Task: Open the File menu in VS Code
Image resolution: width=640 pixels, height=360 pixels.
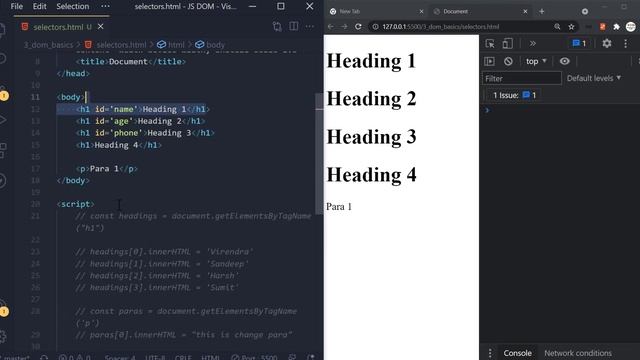Action: [17, 7]
